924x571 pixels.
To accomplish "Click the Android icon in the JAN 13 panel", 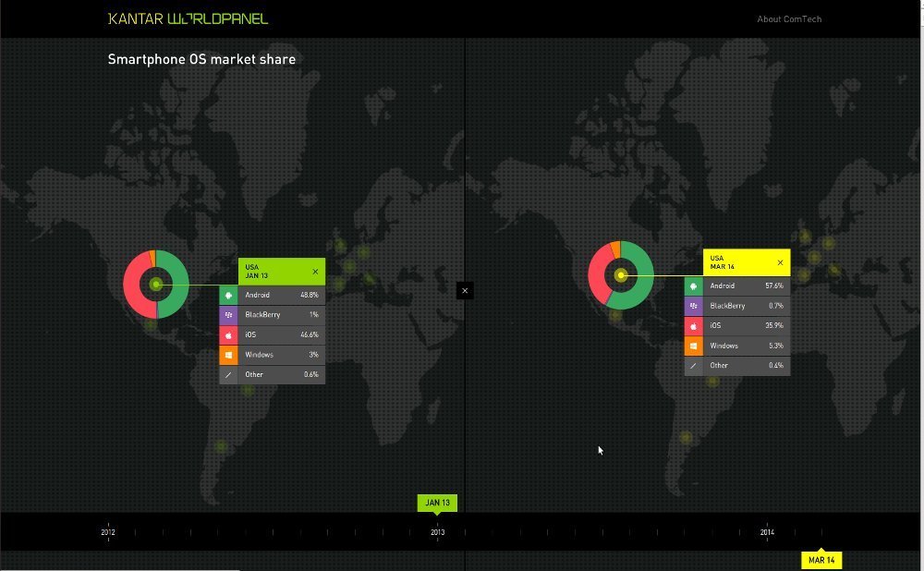I will (x=228, y=296).
